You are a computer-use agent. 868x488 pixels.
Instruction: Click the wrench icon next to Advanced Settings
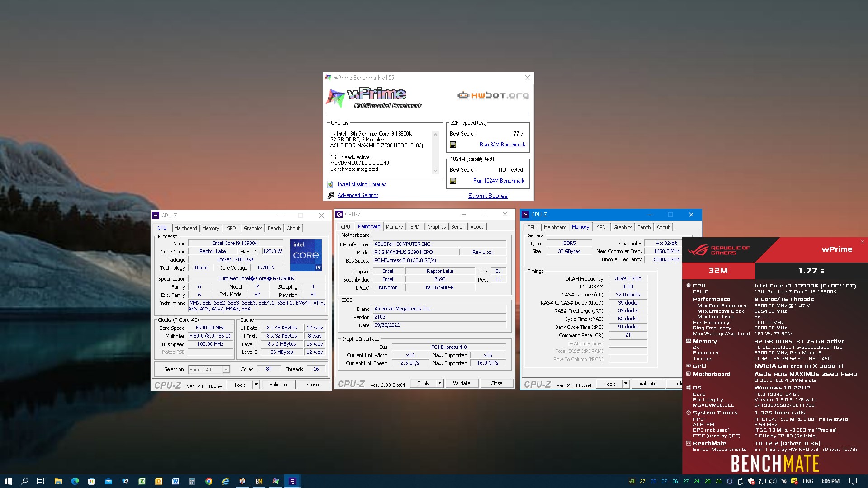point(330,195)
